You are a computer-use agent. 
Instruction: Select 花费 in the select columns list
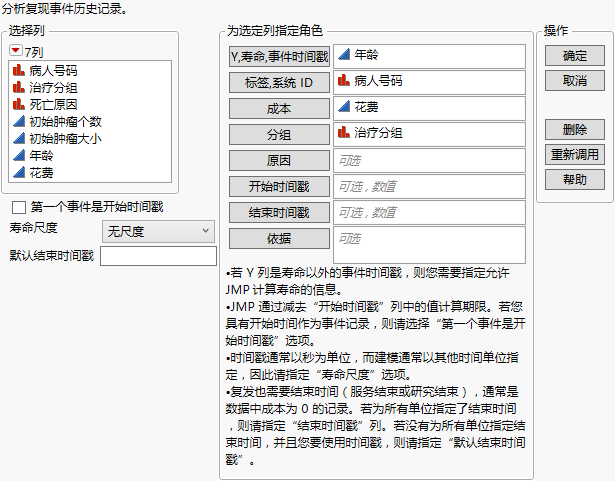pyautogui.click(x=90, y=173)
